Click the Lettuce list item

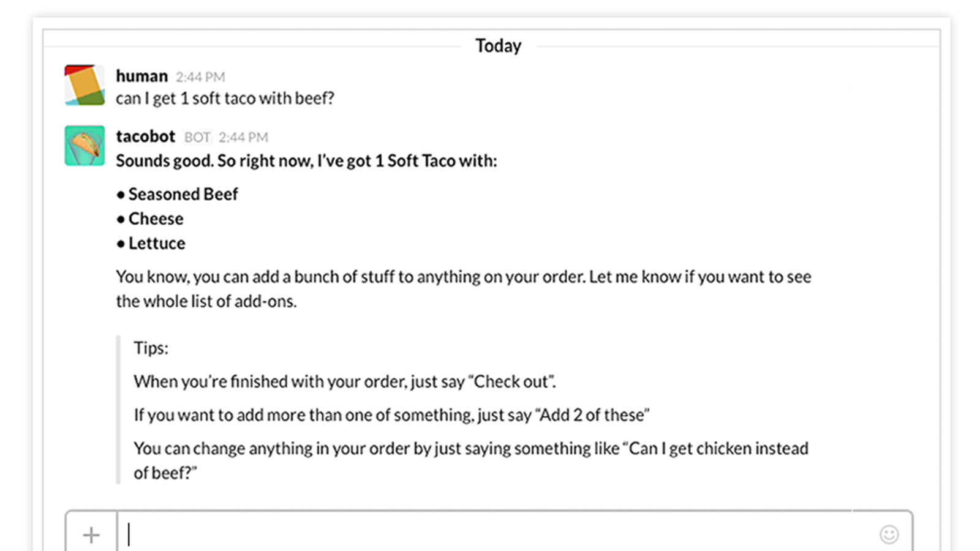pyautogui.click(x=151, y=243)
